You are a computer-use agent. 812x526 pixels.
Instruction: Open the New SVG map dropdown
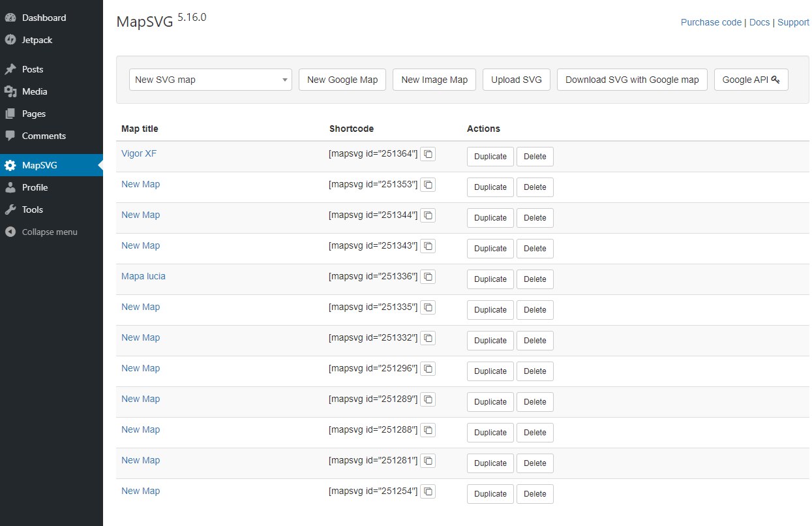(x=211, y=80)
